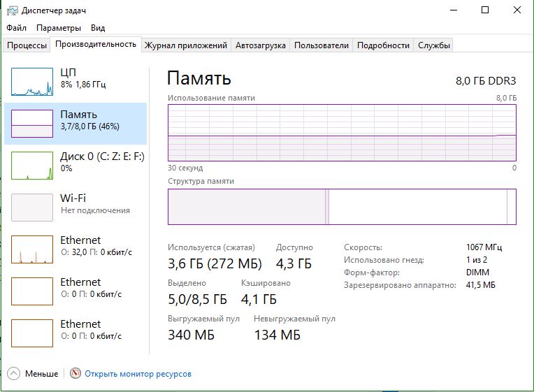Screen dimensions: 534x392
Task: Switch to the Процессы tab
Action: pos(27,45)
